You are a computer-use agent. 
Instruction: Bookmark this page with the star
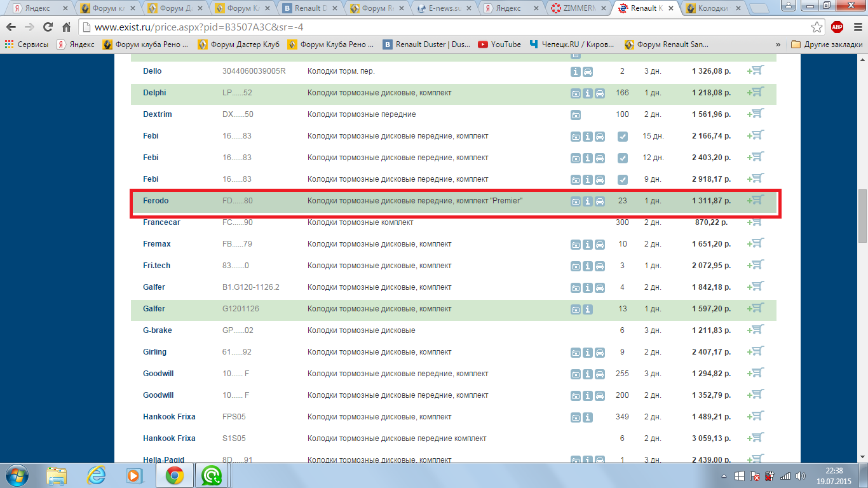click(x=817, y=27)
